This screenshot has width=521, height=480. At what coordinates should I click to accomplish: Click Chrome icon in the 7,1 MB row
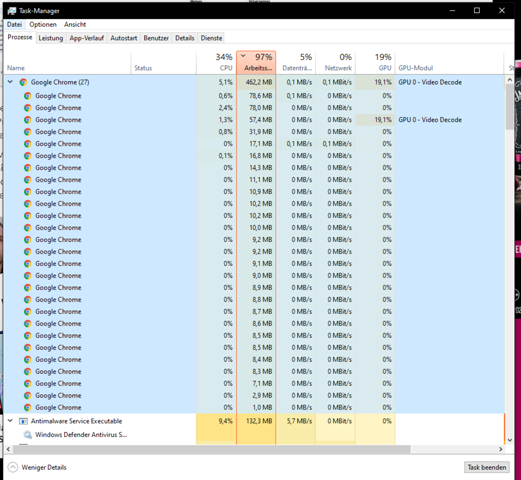point(28,384)
